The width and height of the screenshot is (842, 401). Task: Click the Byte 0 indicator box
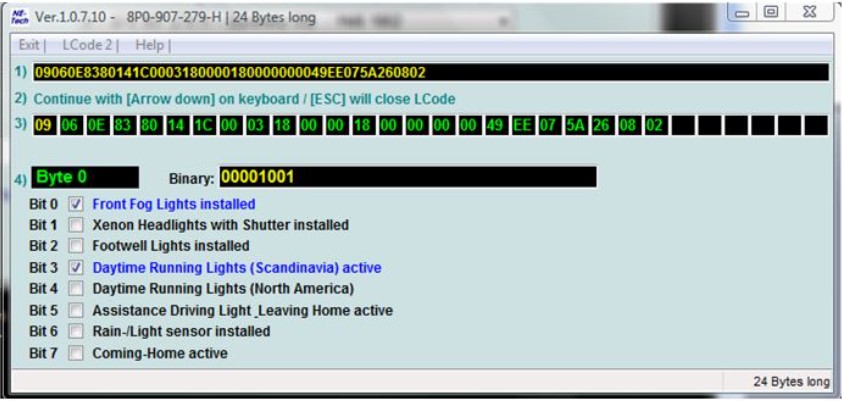(85, 177)
